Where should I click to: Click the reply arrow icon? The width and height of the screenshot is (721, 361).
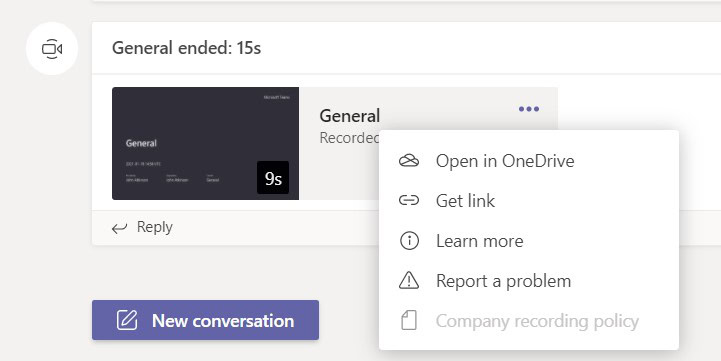(x=120, y=228)
